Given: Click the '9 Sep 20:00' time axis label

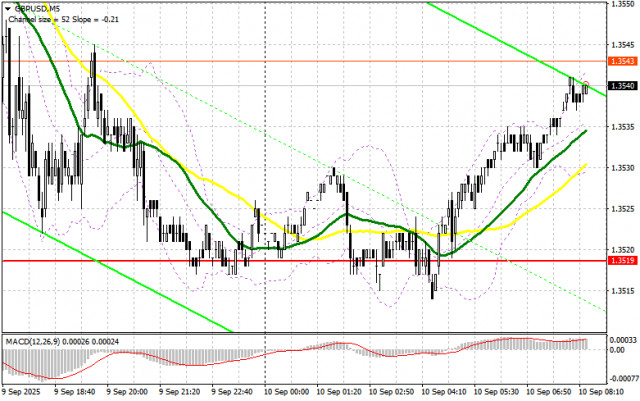Looking at the screenshot, I should tap(127, 392).
